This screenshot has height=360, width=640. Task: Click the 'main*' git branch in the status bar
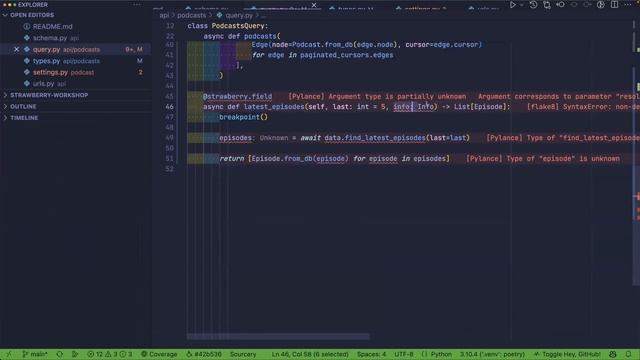point(36,354)
